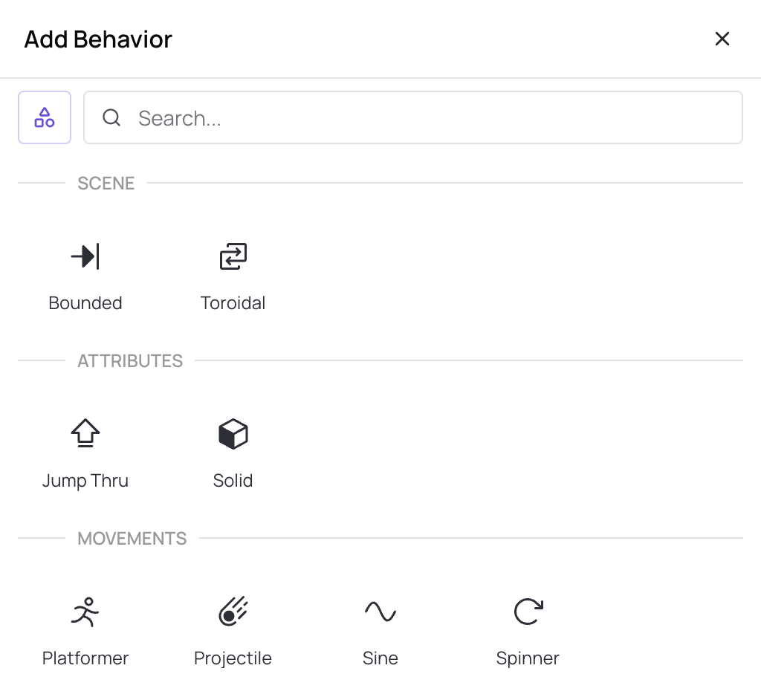Select the Toroidal scene behavior icon

coord(233,256)
